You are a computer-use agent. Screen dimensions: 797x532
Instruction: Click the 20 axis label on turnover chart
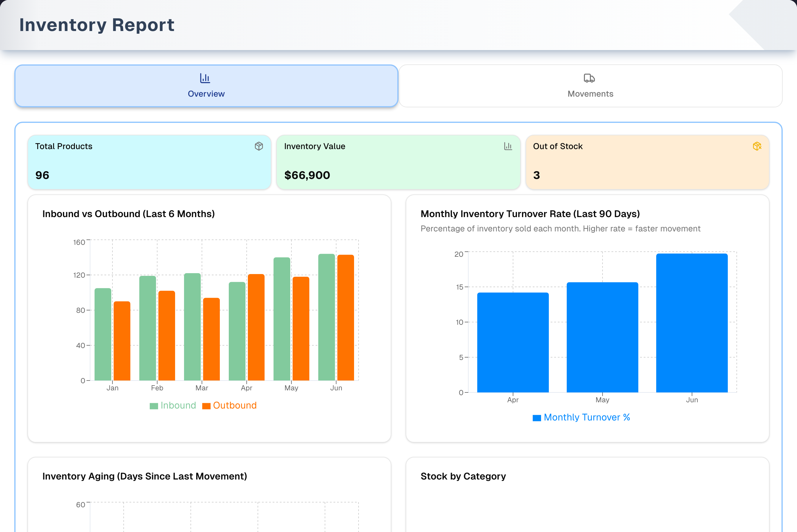pos(459,254)
